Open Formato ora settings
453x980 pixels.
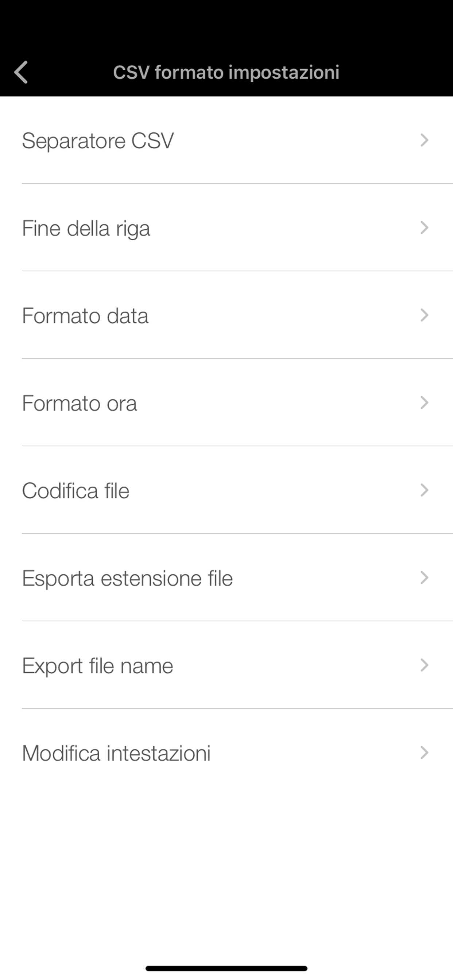click(x=80, y=403)
